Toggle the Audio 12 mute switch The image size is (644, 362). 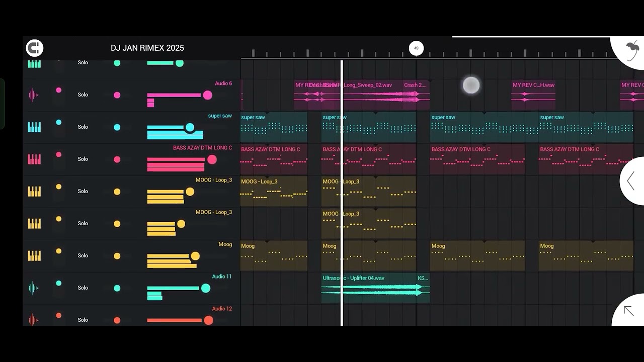coord(59,316)
